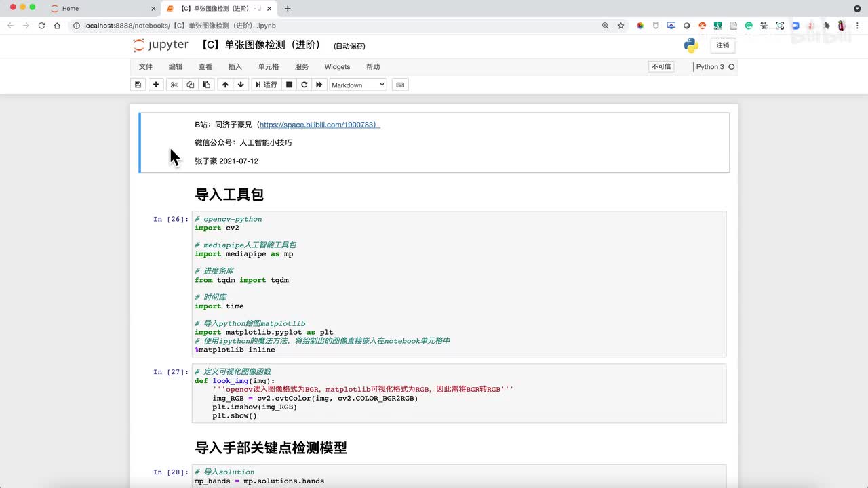
Task: Insert a cell below with the plus icon
Action: tap(156, 85)
